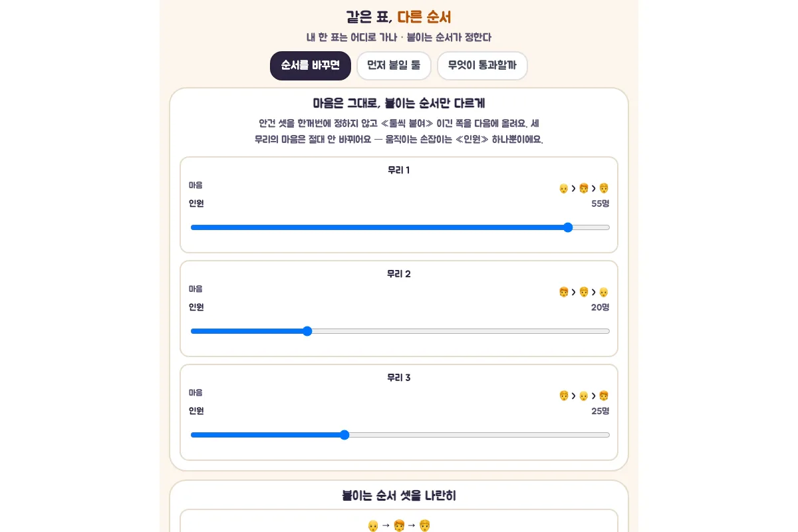Click the blond emoji in the bottom order row

(x=425, y=525)
